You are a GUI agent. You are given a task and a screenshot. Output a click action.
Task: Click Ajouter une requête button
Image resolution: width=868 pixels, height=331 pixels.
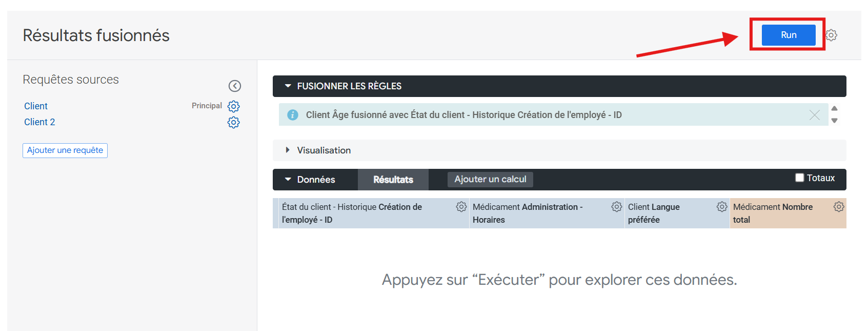click(x=65, y=150)
